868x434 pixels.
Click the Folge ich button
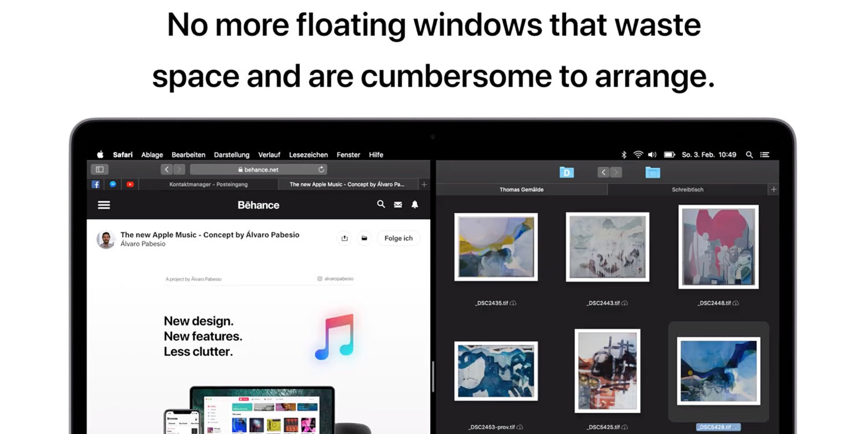399,238
